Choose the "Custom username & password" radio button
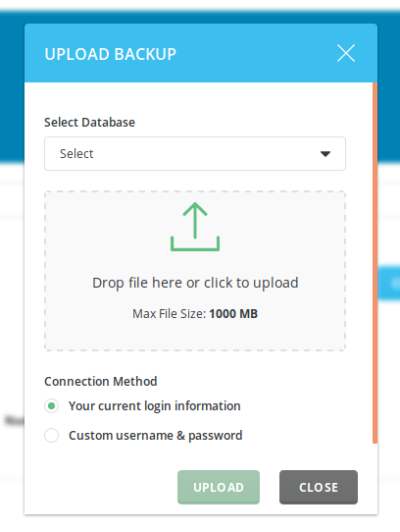This screenshot has width=400, height=532. pyautogui.click(x=52, y=435)
